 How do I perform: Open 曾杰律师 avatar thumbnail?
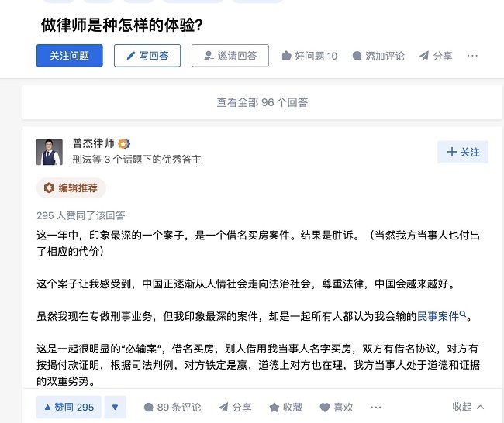tap(50, 152)
